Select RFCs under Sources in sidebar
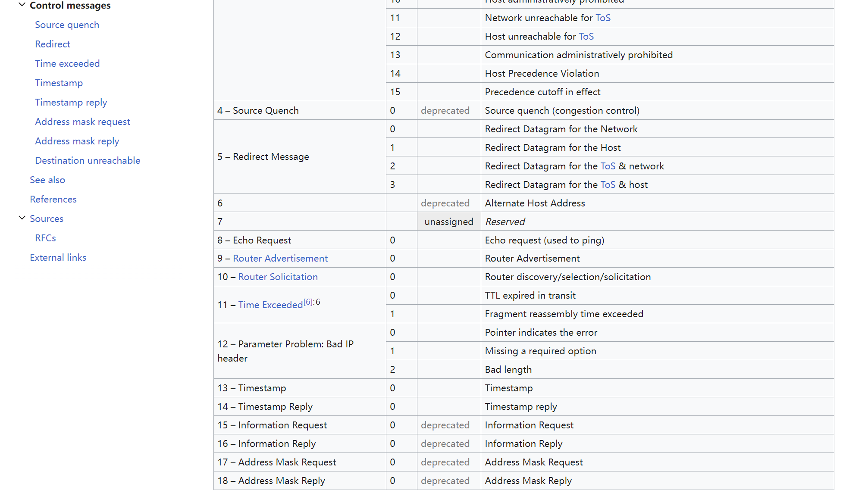 pos(45,238)
